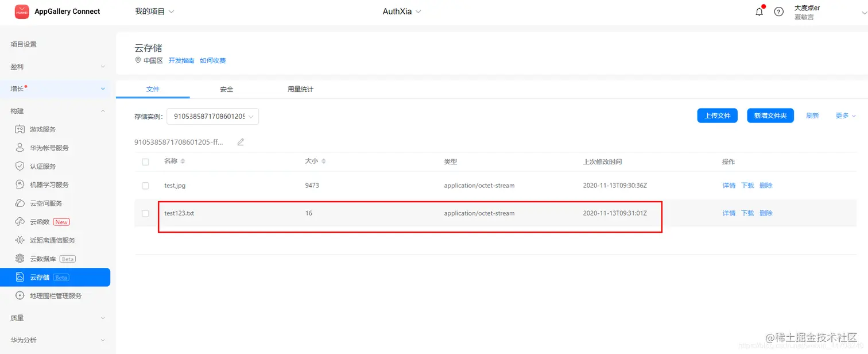Screen dimensions: 868x354
Task: Click the 云存储 page title
Action: tap(149, 48)
